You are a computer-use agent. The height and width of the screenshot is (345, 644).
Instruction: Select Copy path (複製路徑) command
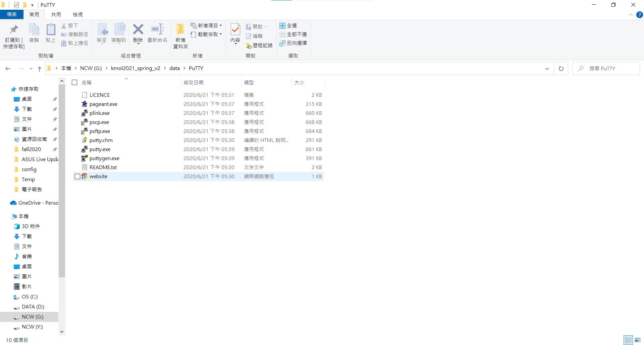click(x=74, y=34)
